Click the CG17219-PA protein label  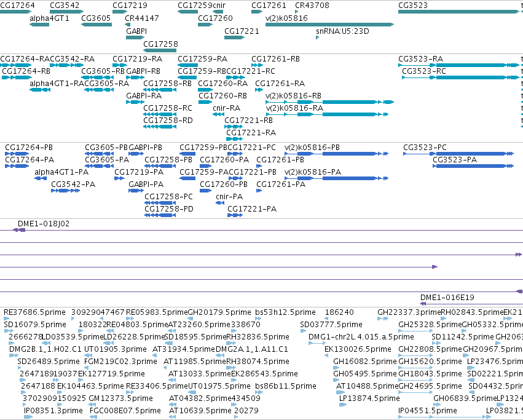coord(139,172)
